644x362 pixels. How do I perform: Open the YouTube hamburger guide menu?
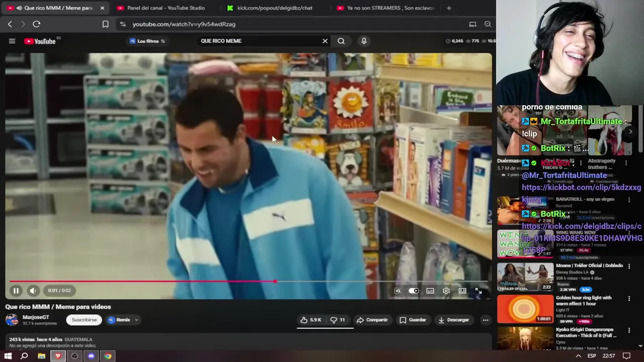[12, 41]
